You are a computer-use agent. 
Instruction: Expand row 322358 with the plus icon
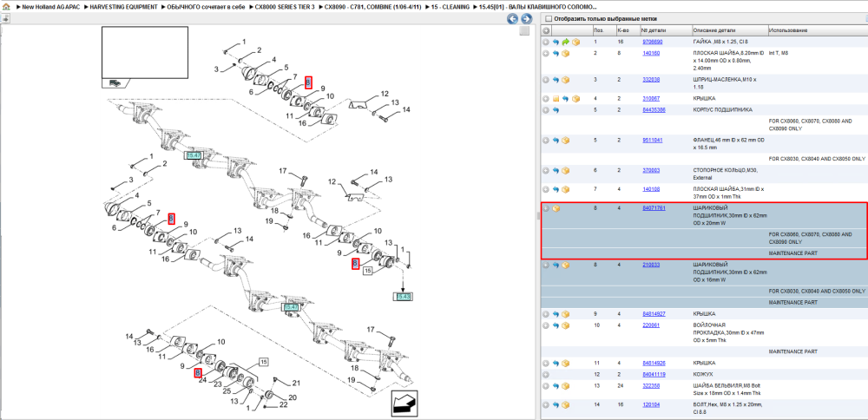coord(546,385)
